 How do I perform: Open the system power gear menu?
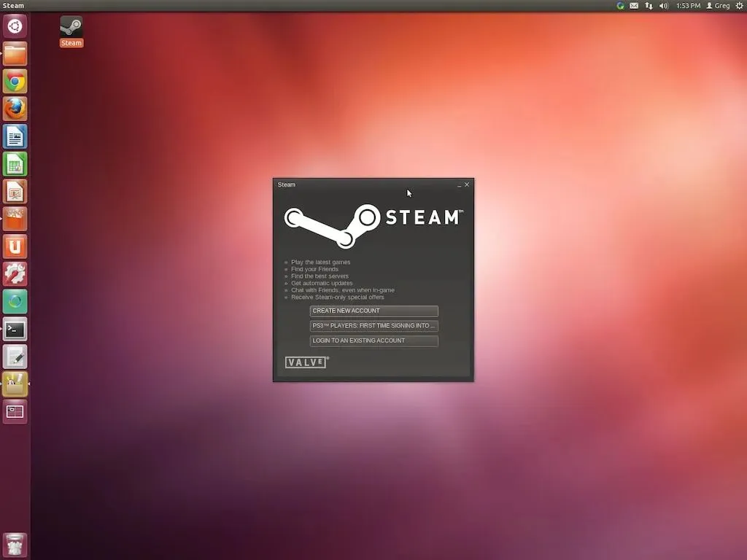740,6
